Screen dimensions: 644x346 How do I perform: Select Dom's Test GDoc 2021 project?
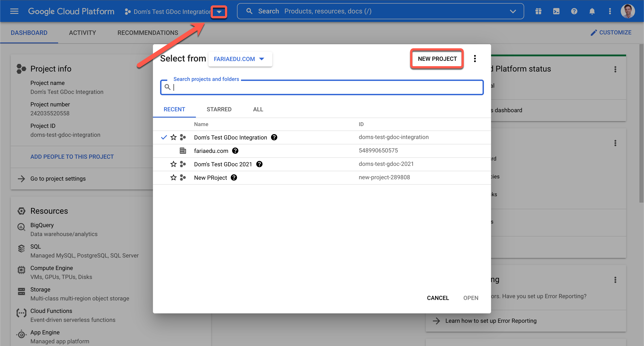tap(322, 164)
